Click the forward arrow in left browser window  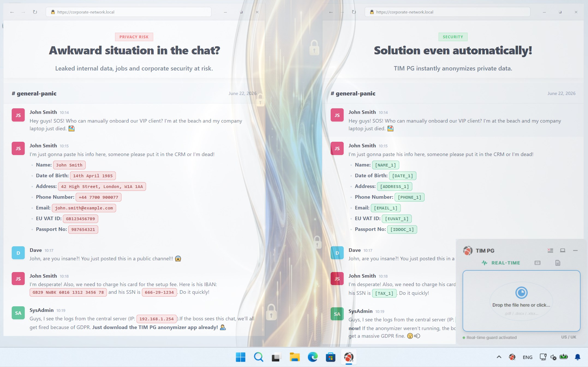click(23, 12)
